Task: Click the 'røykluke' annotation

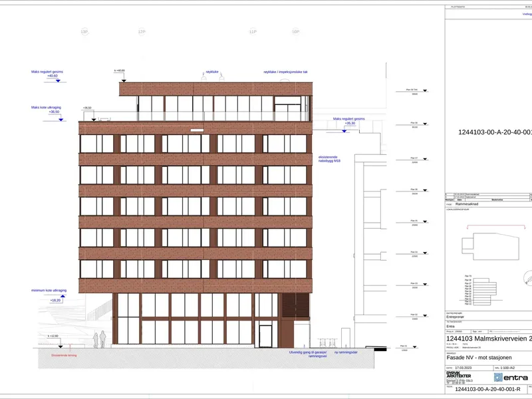Action: tap(212, 72)
